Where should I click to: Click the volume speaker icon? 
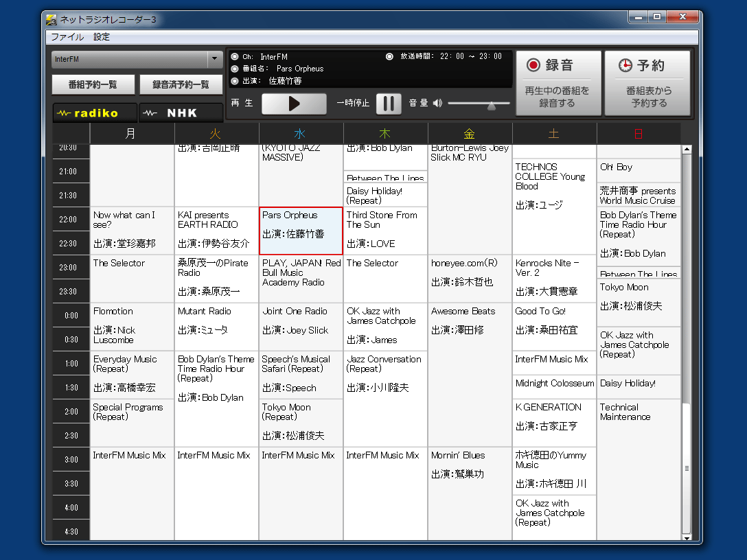[x=437, y=103]
